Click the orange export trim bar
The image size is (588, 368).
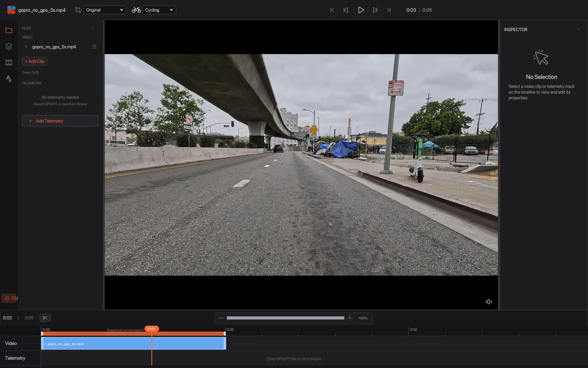(133, 334)
